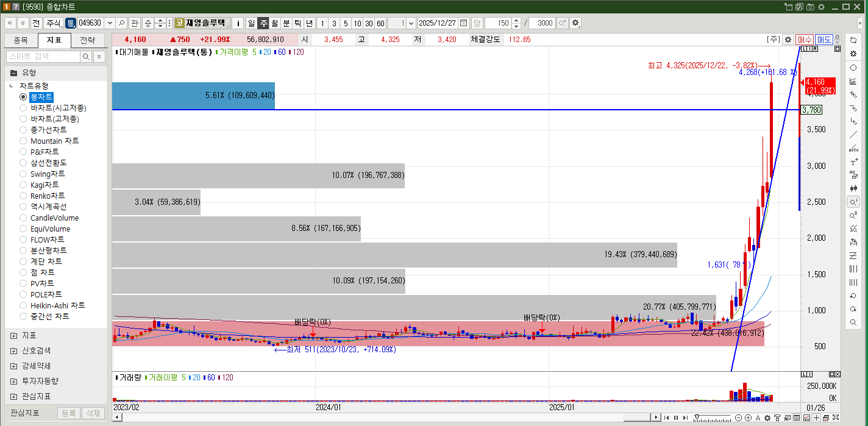Click the zoom in plus icon below chart
The height and width of the screenshot is (426, 868).
(x=748, y=417)
